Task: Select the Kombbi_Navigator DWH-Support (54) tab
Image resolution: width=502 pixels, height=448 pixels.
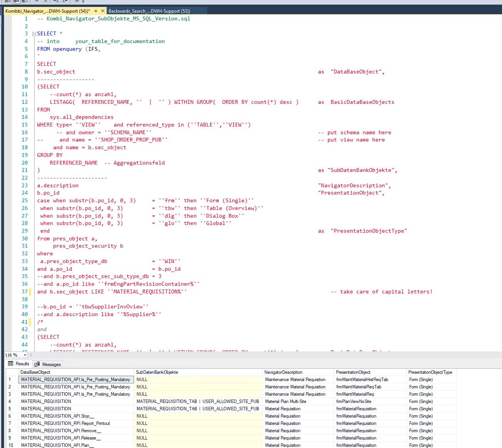Action: point(48,11)
